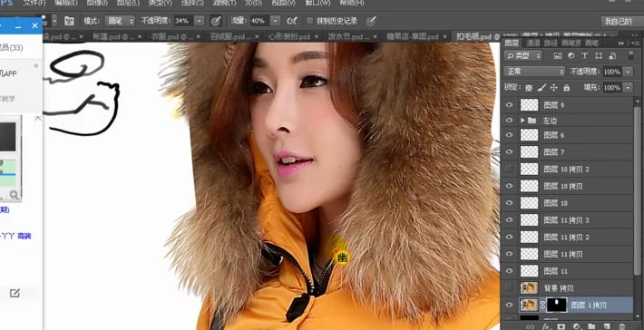
Task: Open the 模式 dropdown
Action: [x=120, y=21]
